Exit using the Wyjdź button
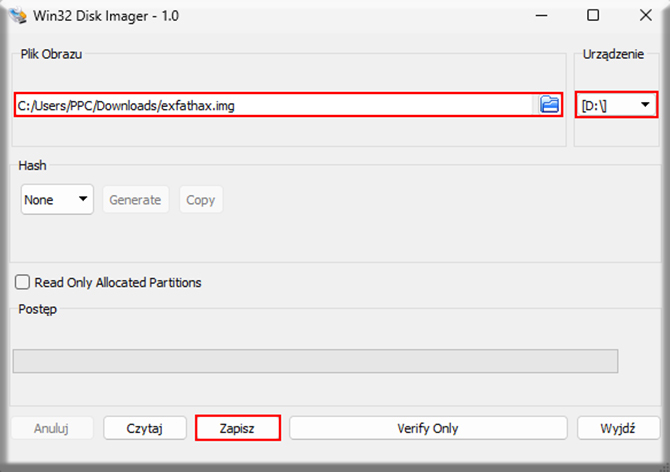Image resolution: width=670 pixels, height=472 pixels. (618, 428)
